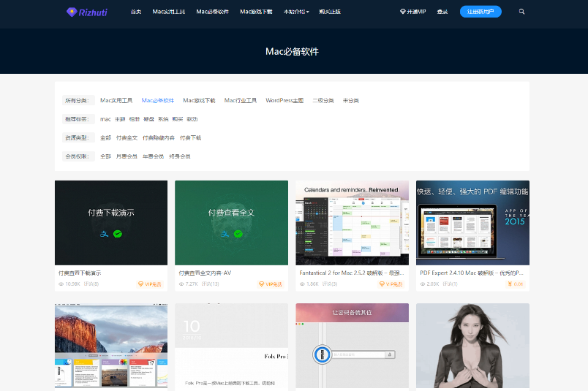The height and width of the screenshot is (391, 588).
Task: Select the 购买 recommended tag
Action: [178, 119]
